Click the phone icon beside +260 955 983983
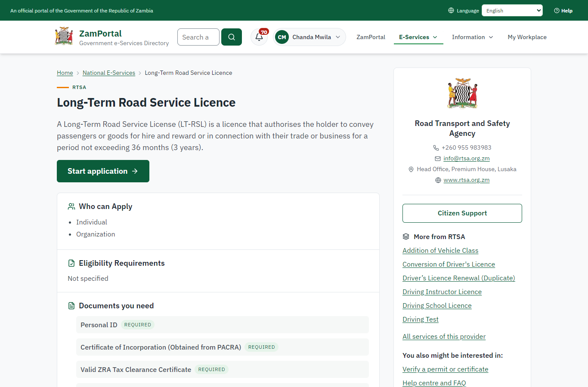Viewport: 588px width, 387px height. [x=436, y=147]
